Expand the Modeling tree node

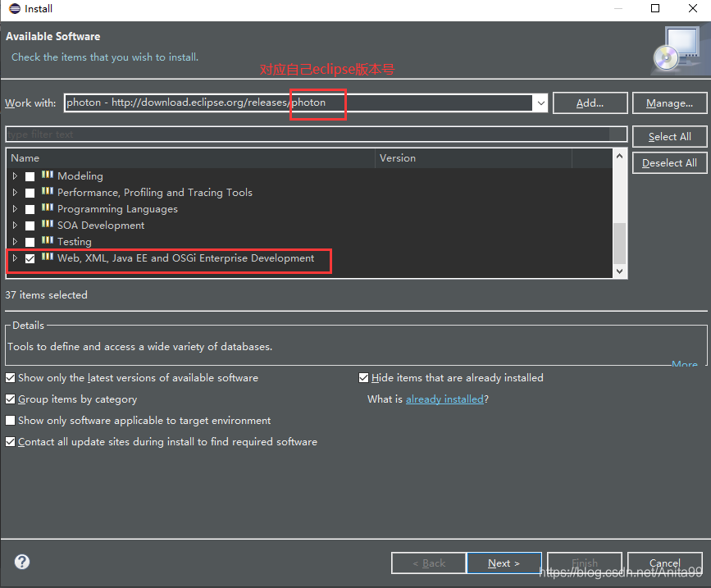click(x=15, y=175)
